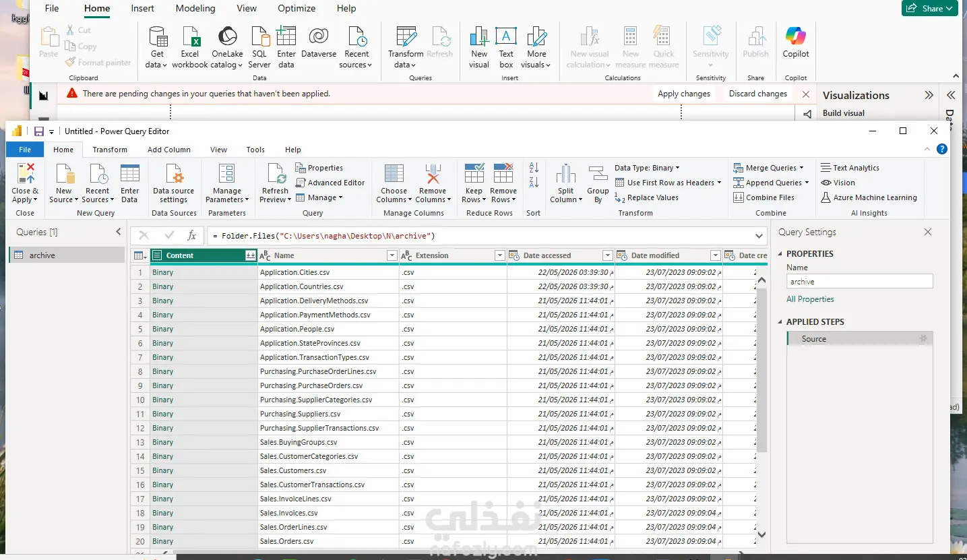Switch to Transform tab in Power Query
Screen dimensions: 967x560
(110, 150)
